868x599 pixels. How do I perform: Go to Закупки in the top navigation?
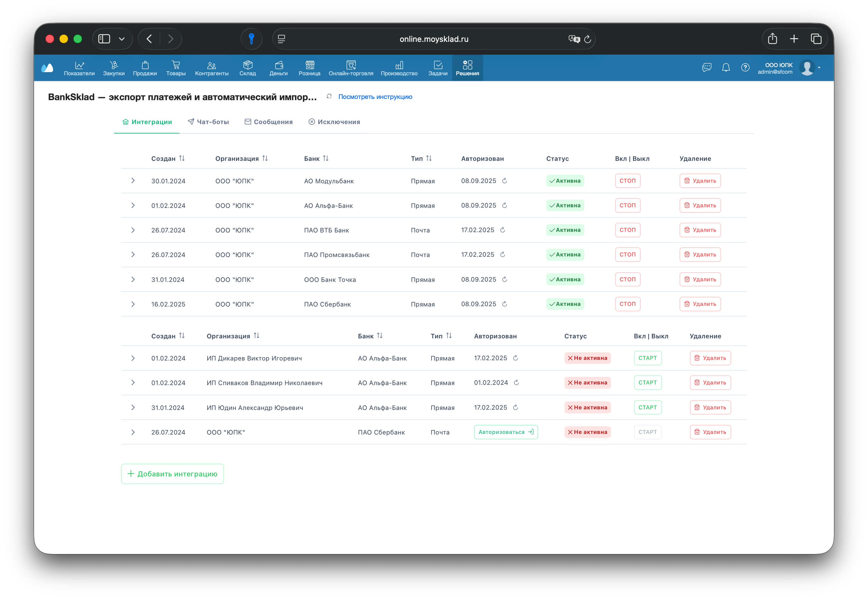(114, 68)
